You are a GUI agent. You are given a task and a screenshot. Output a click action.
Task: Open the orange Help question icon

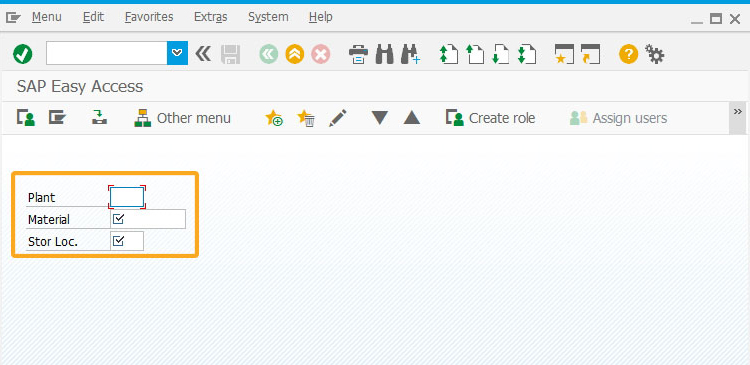coord(629,54)
